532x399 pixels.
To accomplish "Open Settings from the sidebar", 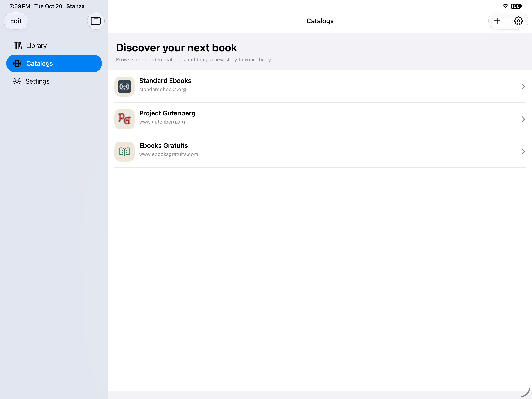I will 54,81.
